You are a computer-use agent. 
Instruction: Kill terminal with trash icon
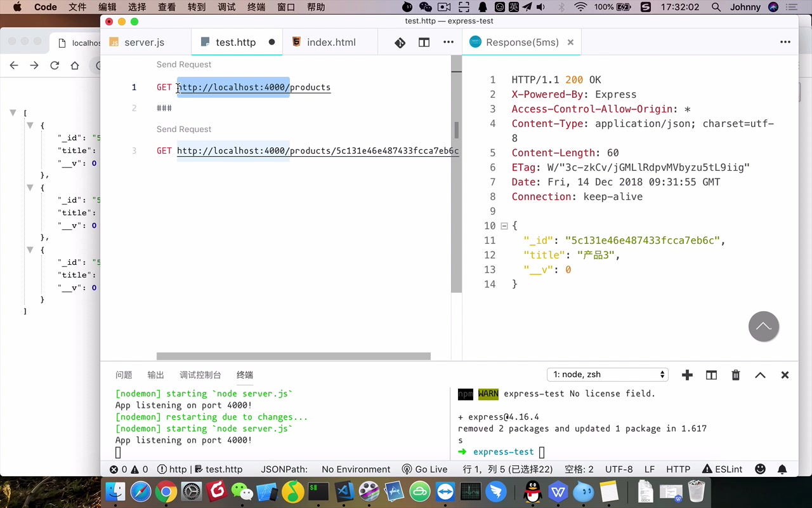[x=736, y=375]
